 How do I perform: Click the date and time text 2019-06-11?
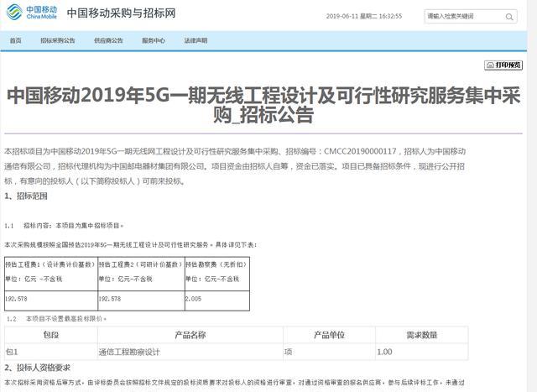pyautogui.click(x=364, y=16)
